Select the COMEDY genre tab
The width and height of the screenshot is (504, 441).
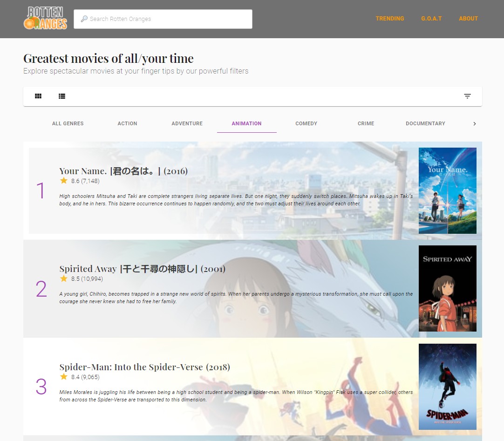(x=306, y=123)
